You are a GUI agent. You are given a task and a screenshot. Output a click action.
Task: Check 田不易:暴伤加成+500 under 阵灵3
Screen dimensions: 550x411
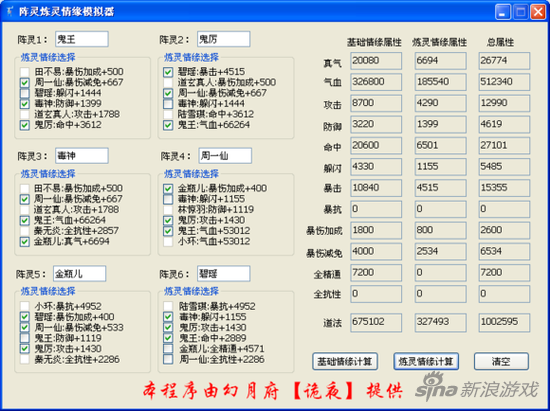pyautogui.click(x=25, y=188)
